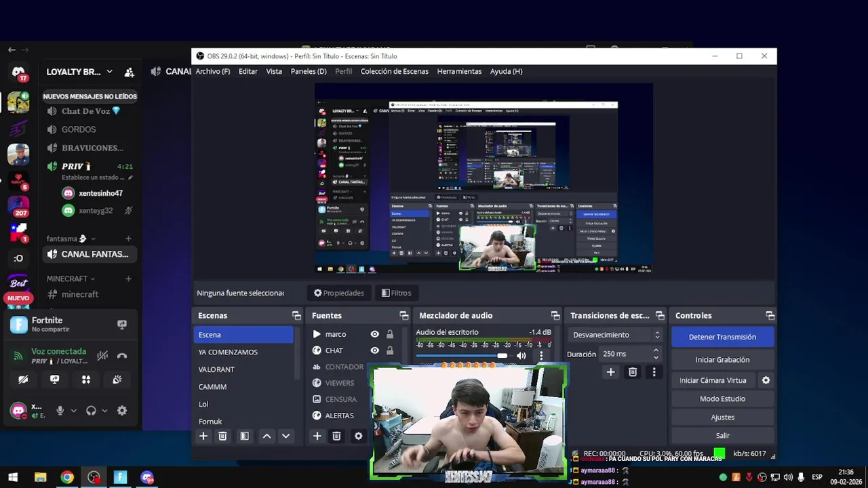Unlock the CHAT source
The width and height of the screenshot is (868, 488).
390,350
